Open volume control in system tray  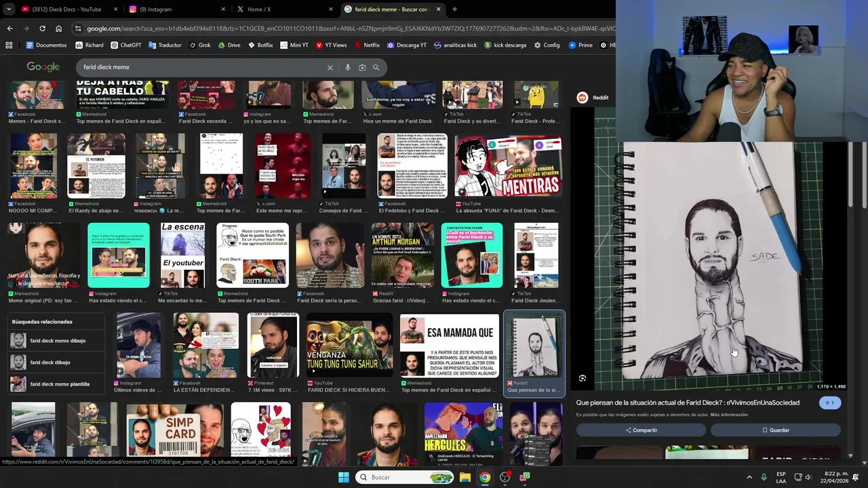pyautogui.click(x=808, y=477)
